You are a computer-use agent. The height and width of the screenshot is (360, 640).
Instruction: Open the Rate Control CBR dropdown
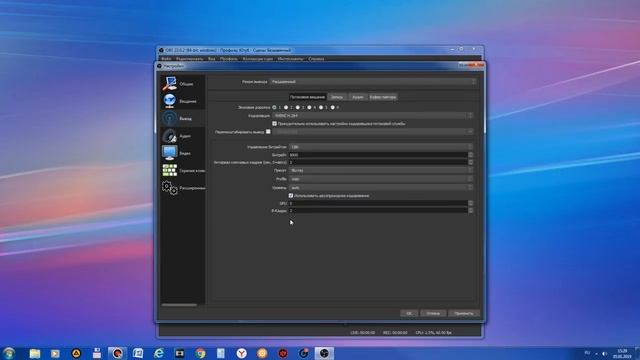point(381,147)
